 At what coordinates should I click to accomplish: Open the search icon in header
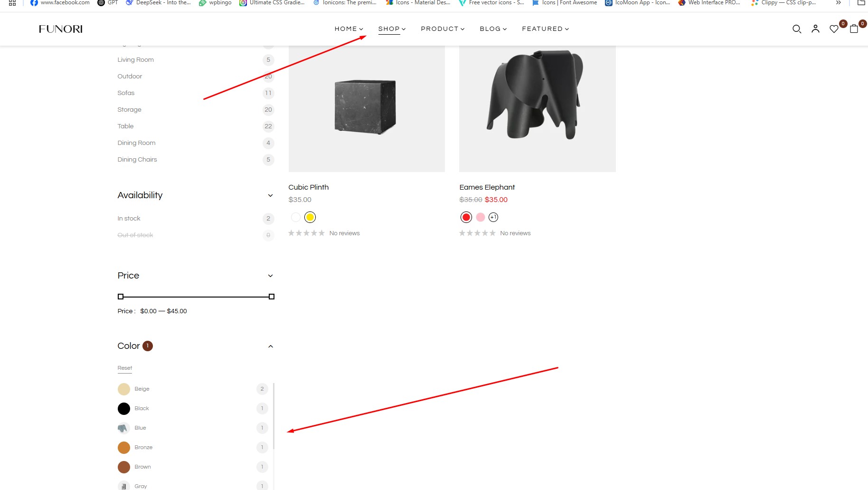797,29
